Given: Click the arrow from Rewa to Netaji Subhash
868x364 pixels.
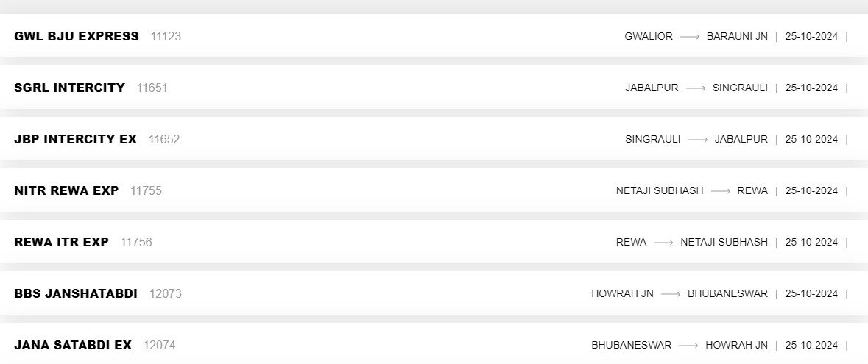Looking at the screenshot, I should tap(663, 242).
